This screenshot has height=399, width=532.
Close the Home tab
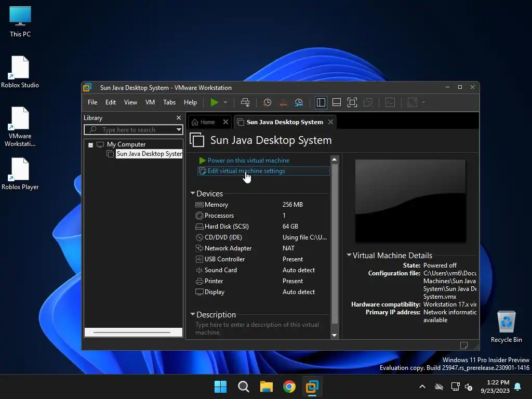[x=225, y=122]
